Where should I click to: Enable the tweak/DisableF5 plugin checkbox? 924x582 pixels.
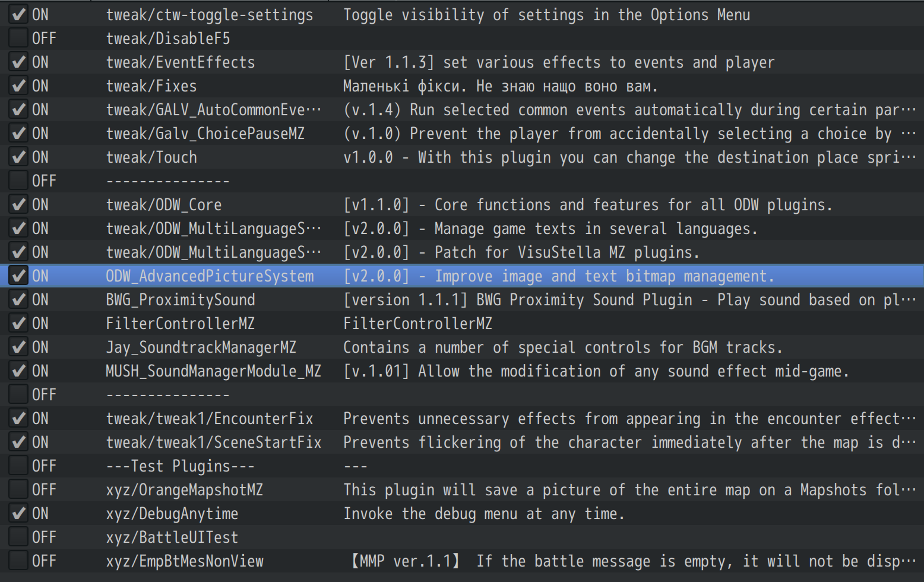tap(18, 38)
